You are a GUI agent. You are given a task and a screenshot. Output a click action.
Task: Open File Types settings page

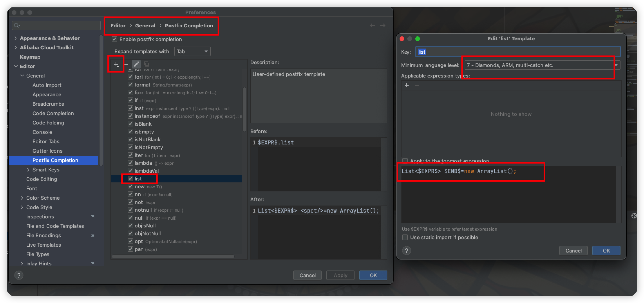38,254
